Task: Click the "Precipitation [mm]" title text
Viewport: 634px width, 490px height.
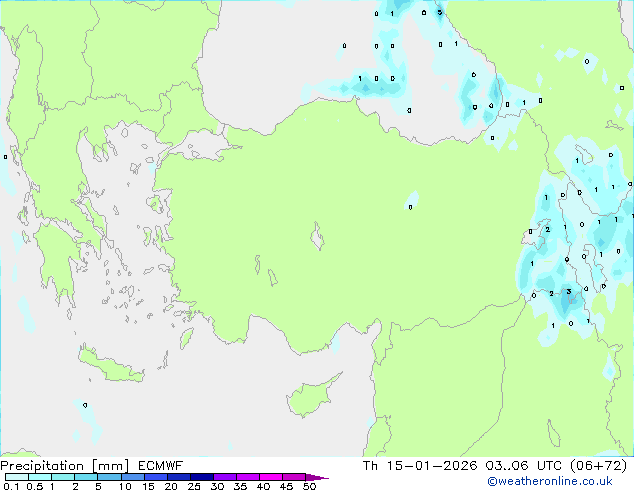Action: coord(65,466)
